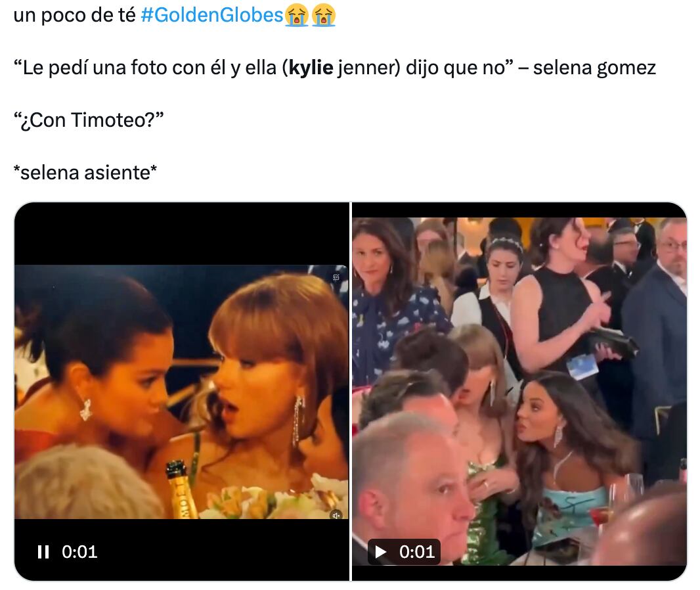Click the bold word kylie

311,68
